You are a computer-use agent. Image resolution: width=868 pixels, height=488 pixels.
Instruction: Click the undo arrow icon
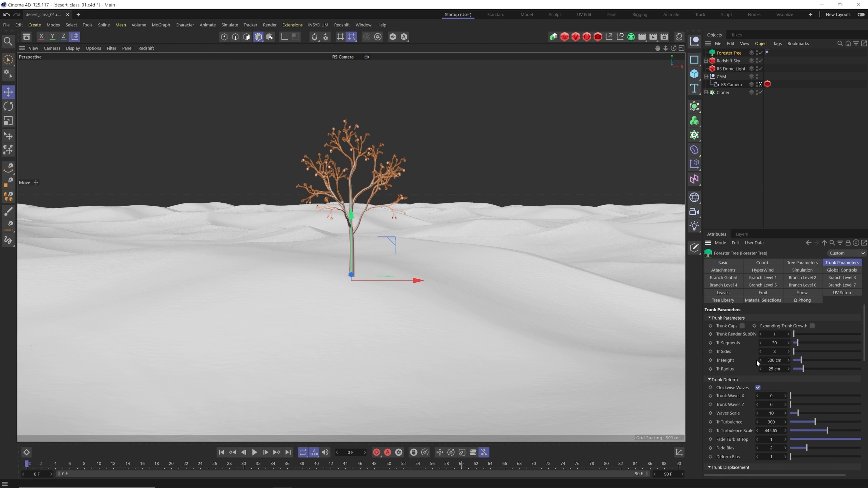pos(6,14)
